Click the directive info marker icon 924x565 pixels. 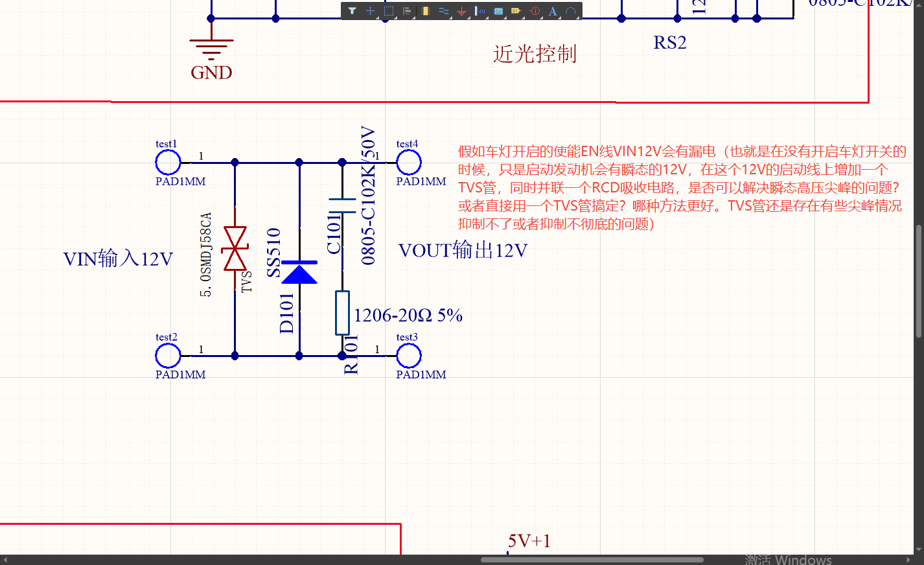click(x=535, y=11)
